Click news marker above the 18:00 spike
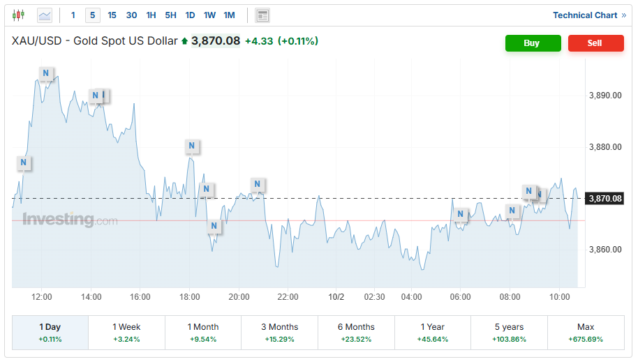Screen dimensions: 638x364 pos(192,146)
